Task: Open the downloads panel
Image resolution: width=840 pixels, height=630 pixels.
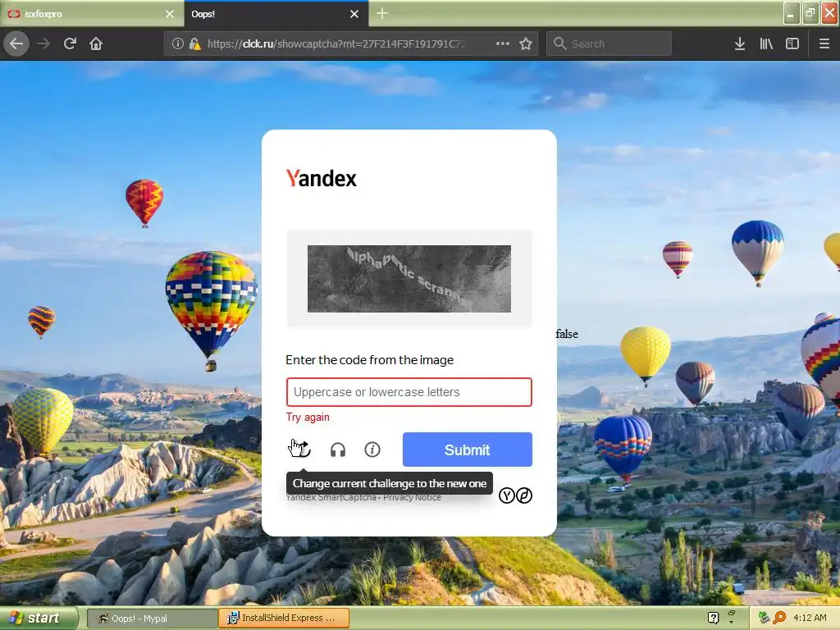Action: tap(740, 43)
